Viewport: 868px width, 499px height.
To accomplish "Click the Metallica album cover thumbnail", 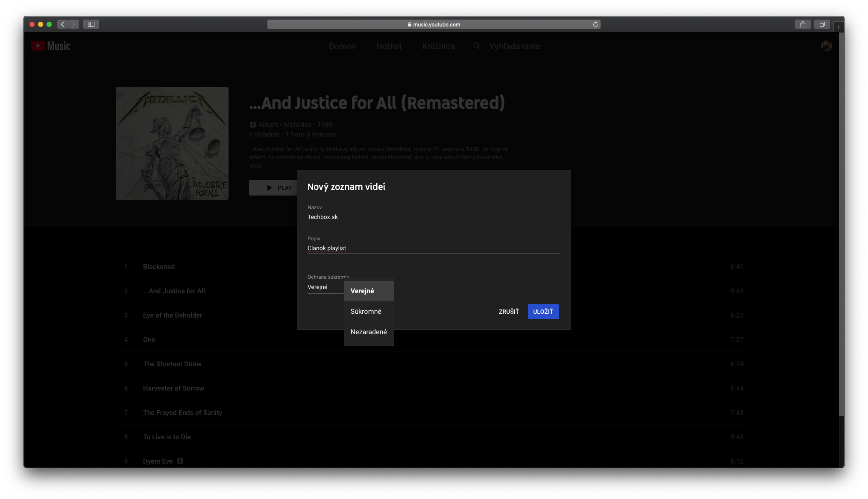I will coord(172,143).
